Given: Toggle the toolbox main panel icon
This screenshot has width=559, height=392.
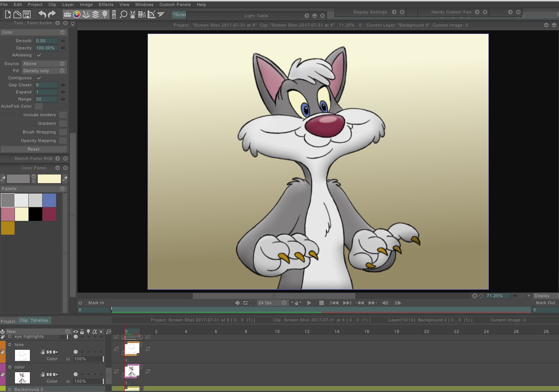Looking at the screenshot, I should (x=67, y=14).
